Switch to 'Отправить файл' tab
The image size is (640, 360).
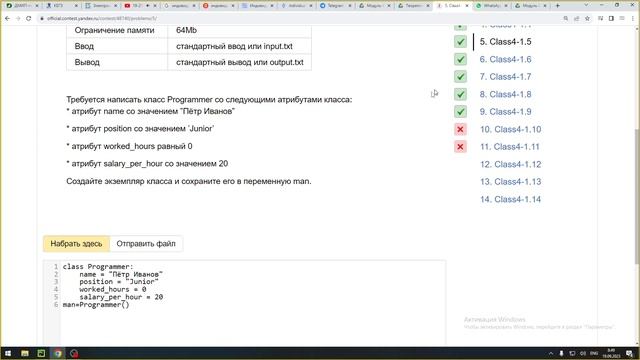coord(146,244)
